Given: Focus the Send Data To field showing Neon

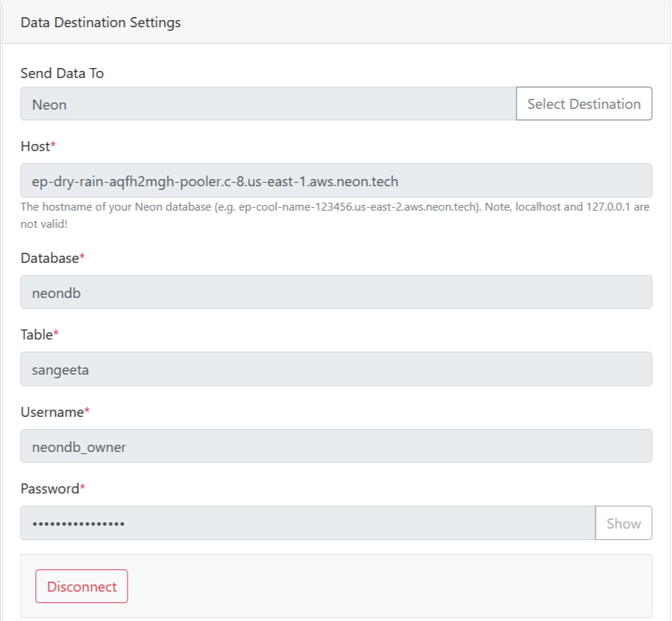Looking at the screenshot, I should 268,104.
